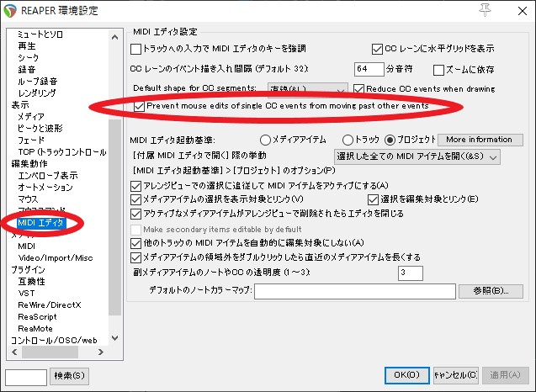Toggle 'Reduce CC events when drawing' checkbox
This screenshot has height=392, width=536.
tap(358, 89)
